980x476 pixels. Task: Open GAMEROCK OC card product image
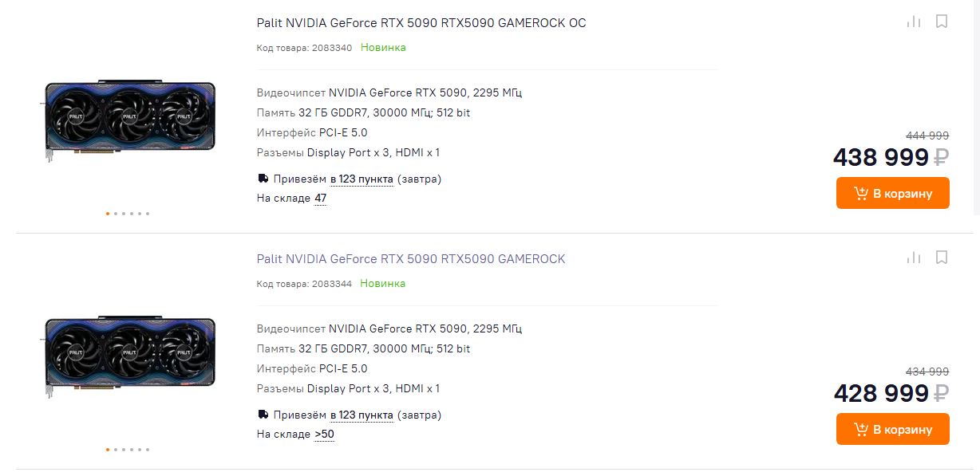click(129, 120)
